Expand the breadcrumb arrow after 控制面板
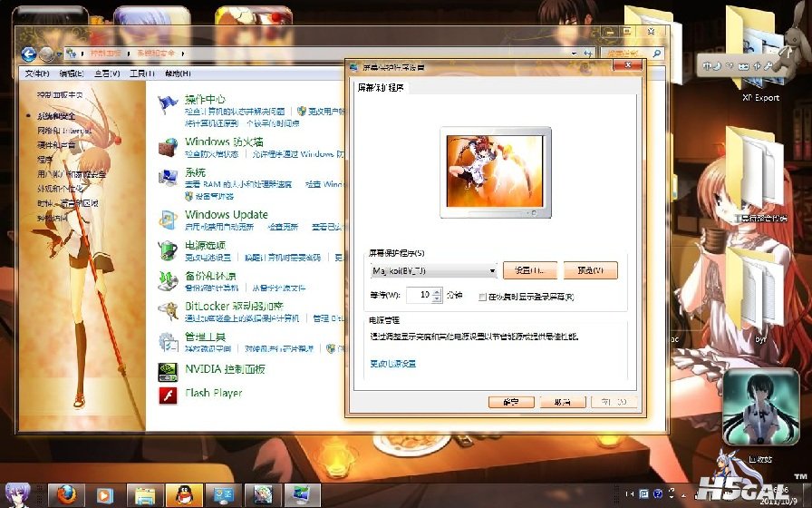812x508 pixels. click(x=129, y=54)
